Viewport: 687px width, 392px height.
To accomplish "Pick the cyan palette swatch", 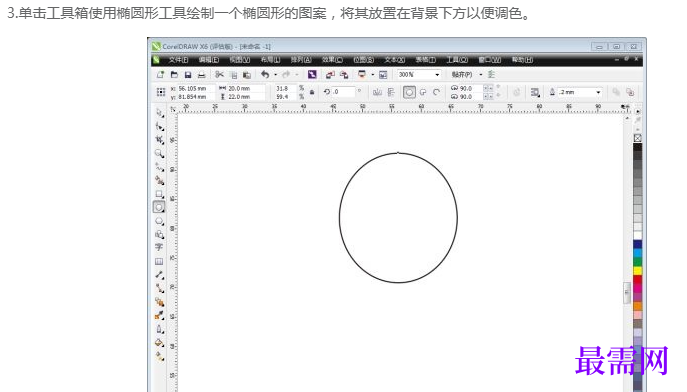I will click(637, 253).
